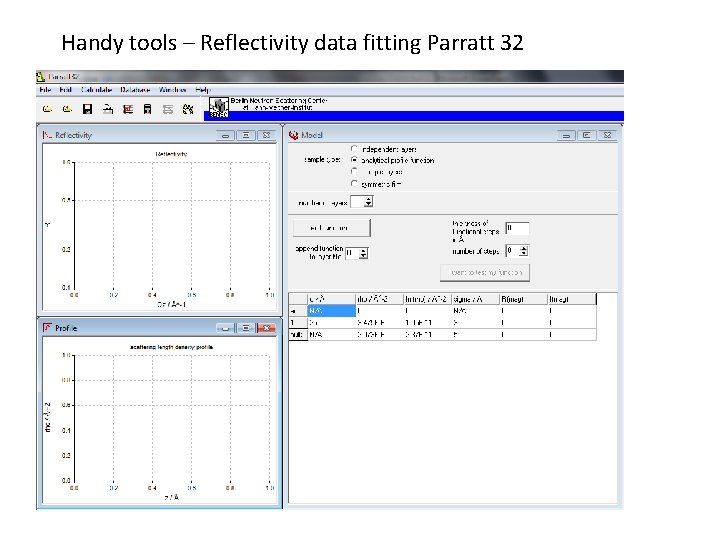Click the Model window title icon
720x540 pixels.
[x=293, y=135]
